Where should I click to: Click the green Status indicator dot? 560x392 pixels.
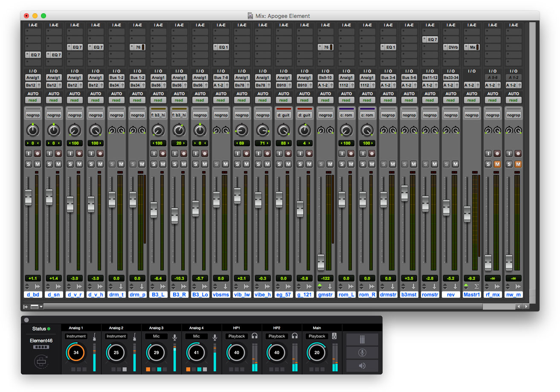[49, 329]
